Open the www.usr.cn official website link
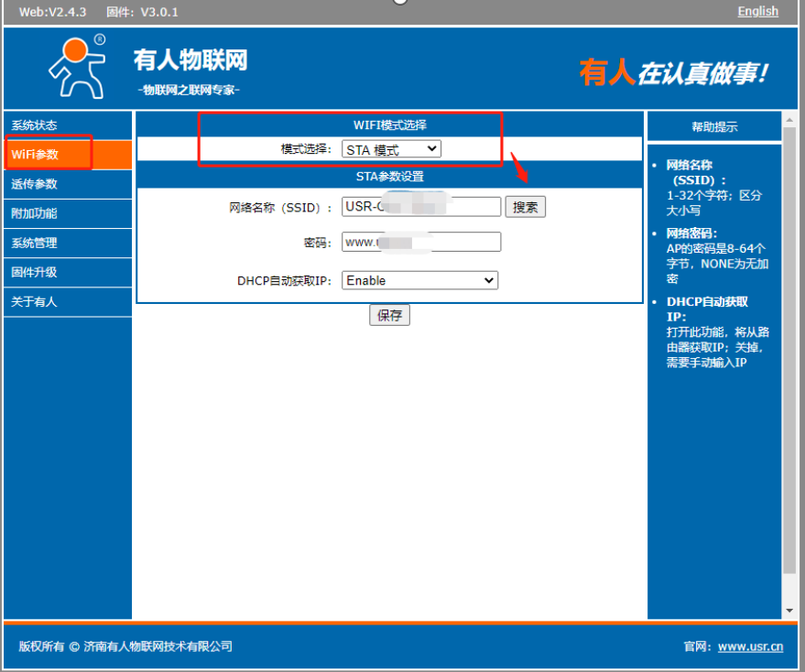The height and width of the screenshot is (672, 805). [x=750, y=646]
